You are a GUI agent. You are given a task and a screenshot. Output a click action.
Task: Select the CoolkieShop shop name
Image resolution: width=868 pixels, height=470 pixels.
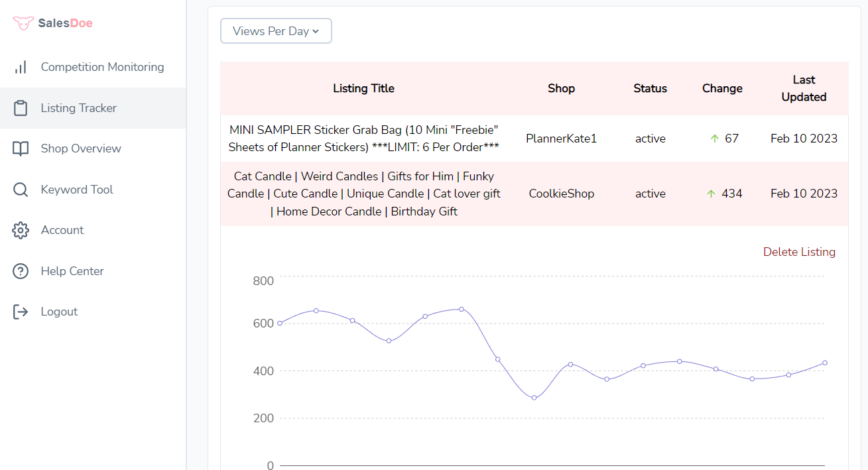point(561,194)
